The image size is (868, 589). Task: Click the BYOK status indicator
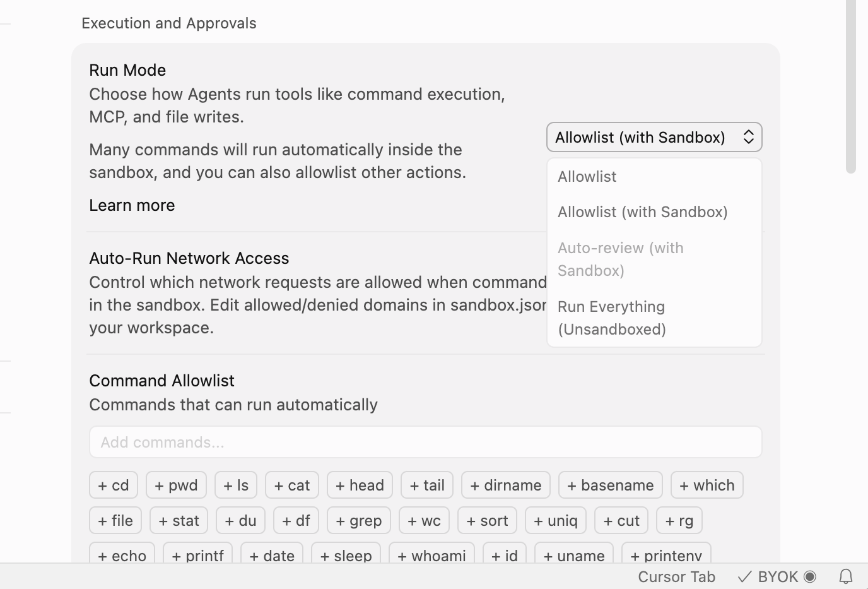(777, 576)
